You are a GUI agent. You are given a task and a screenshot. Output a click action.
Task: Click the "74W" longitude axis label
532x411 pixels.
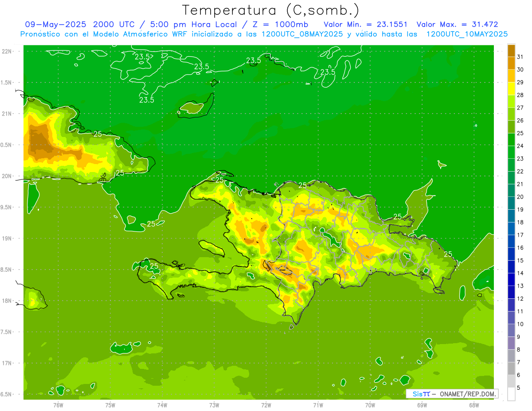point(162,405)
